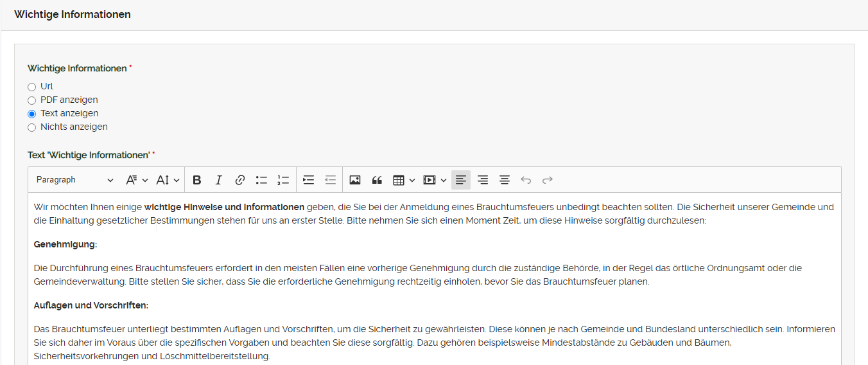
Task: Select 'Nichts anzeigen' radio option
Action: tap(32, 127)
